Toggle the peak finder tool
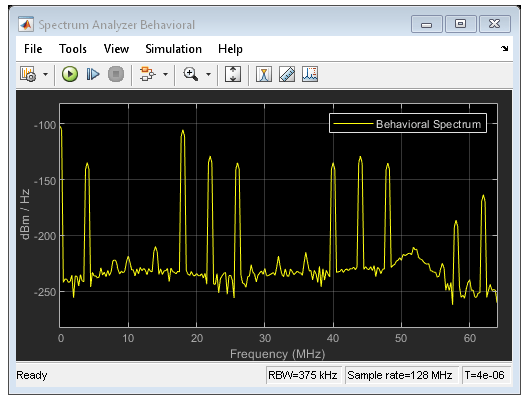Viewport: 524px width, 398px height. pos(310,74)
